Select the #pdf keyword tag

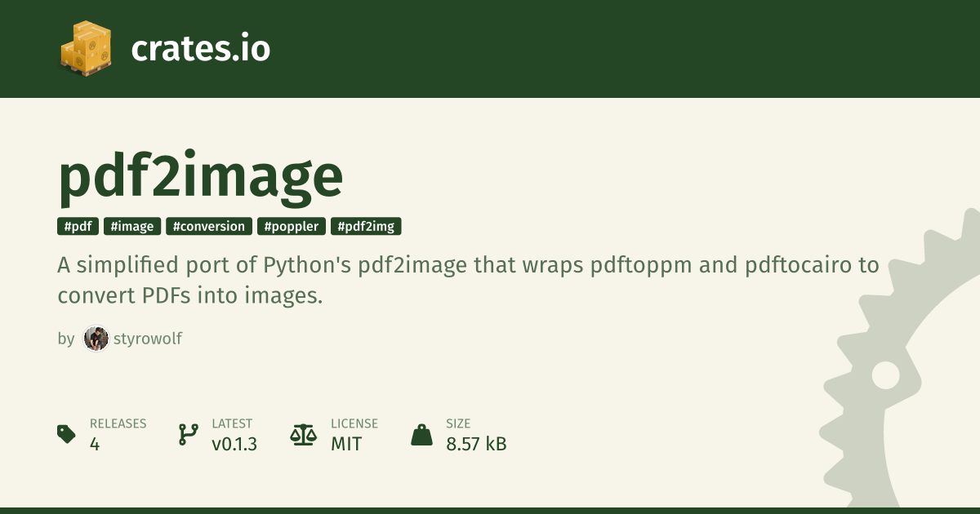[78, 226]
